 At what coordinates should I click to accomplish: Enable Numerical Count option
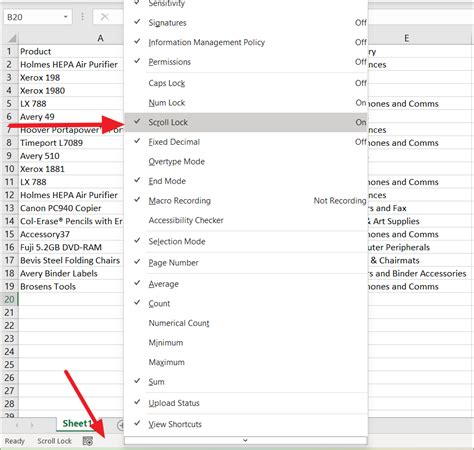coord(246,323)
